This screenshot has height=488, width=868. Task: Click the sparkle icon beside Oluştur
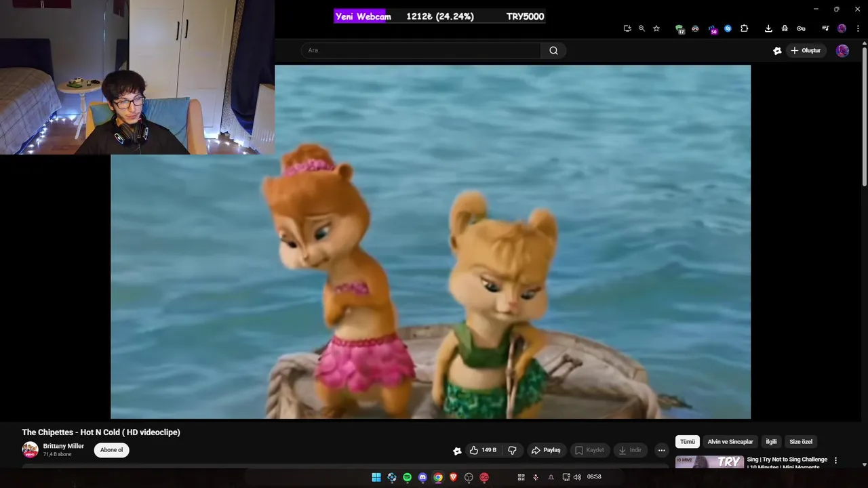[x=777, y=51]
